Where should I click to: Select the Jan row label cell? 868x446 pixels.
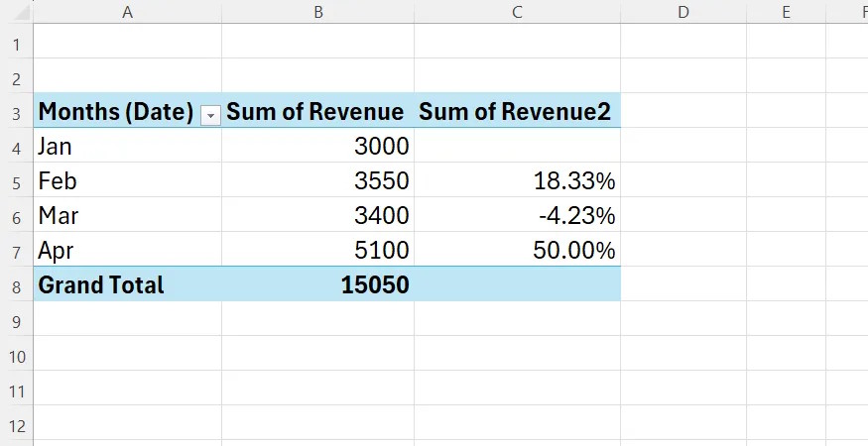pyautogui.click(x=127, y=146)
